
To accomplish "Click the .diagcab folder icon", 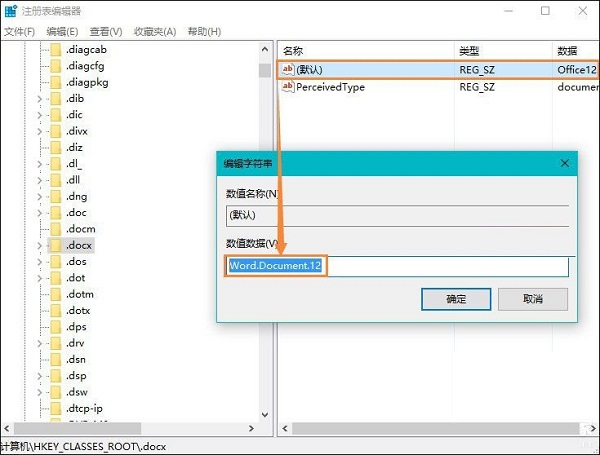I will pyautogui.click(x=55, y=50).
